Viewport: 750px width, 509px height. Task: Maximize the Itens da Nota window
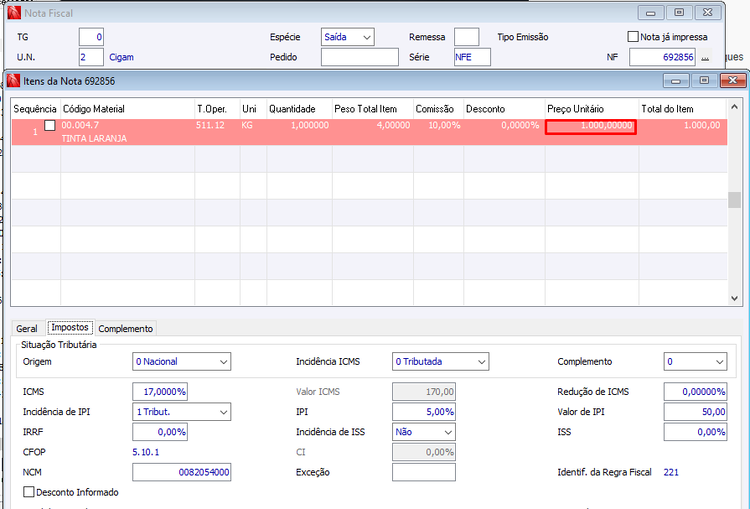tap(704, 80)
